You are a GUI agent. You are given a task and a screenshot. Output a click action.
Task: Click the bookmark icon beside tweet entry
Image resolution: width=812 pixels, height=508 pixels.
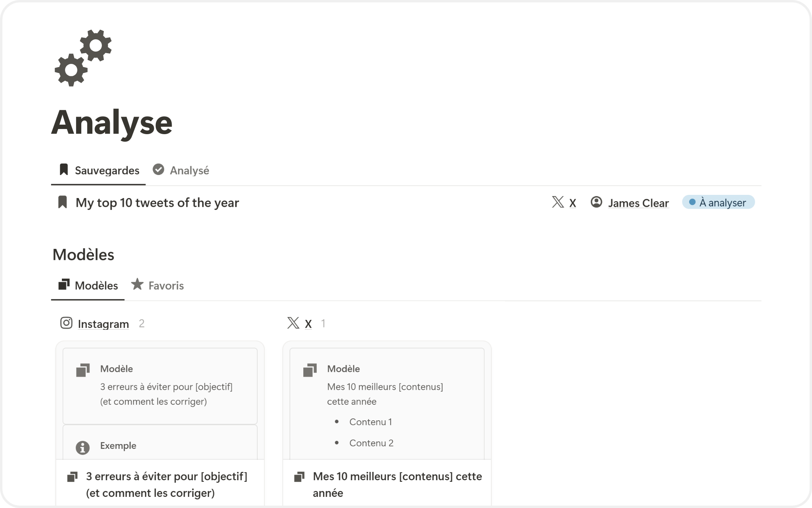(63, 202)
